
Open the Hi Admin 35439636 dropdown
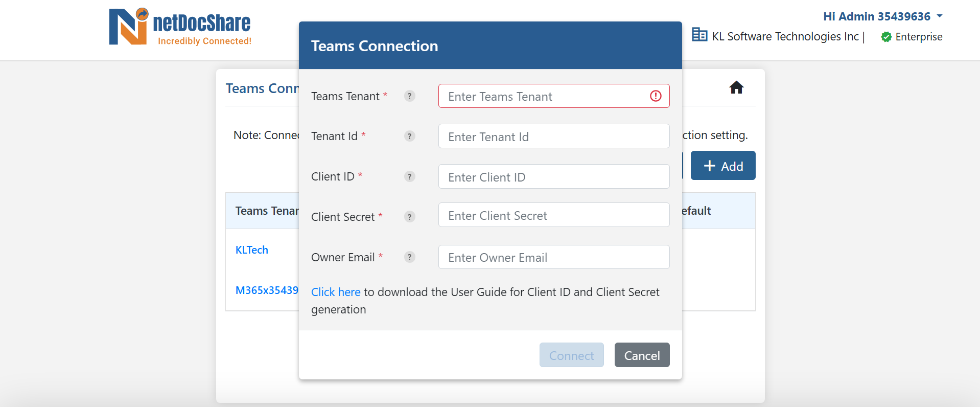click(882, 16)
